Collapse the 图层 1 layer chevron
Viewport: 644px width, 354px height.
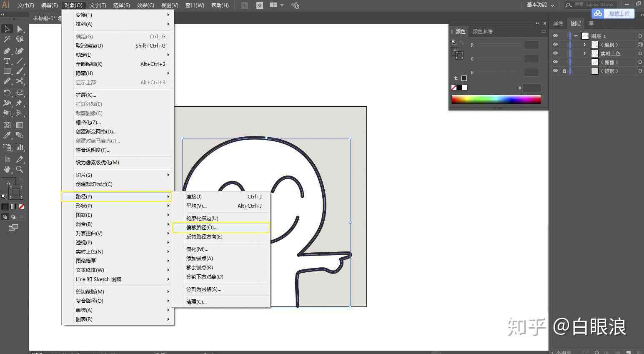pos(576,36)
